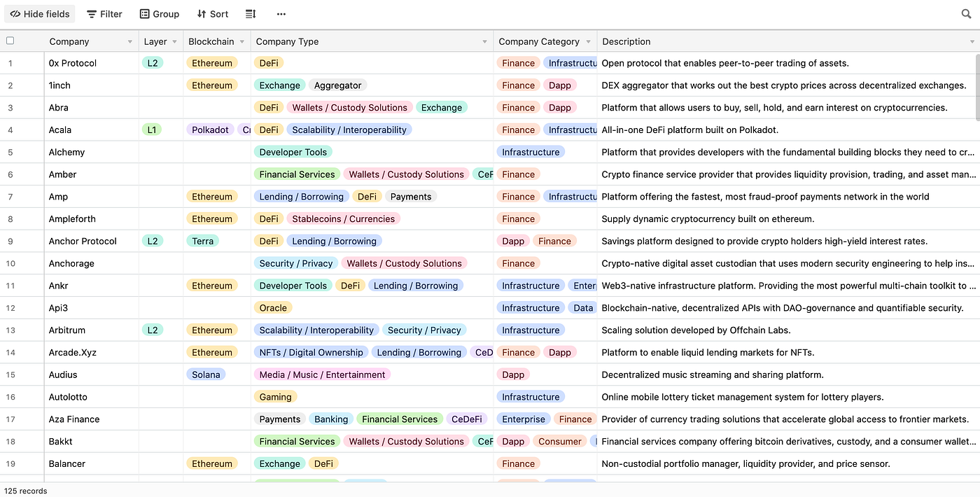The image size is (980, 497).
Task: Select the Autolotto company cell
Action: coord(91,397)
